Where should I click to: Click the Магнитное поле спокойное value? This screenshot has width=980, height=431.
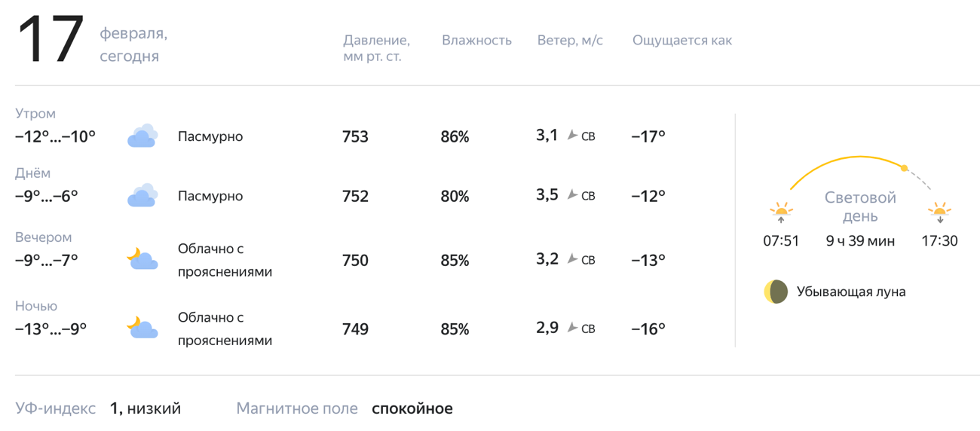412,409
